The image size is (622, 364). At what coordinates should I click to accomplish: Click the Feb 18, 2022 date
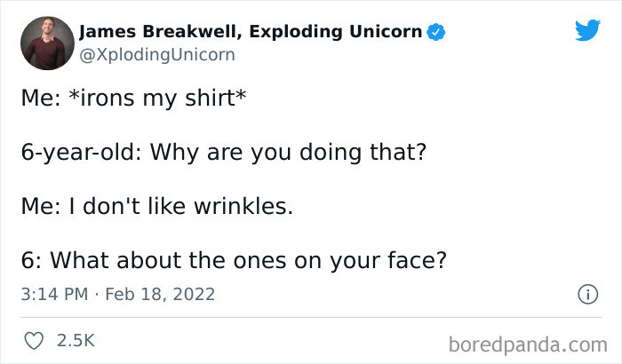160,294
